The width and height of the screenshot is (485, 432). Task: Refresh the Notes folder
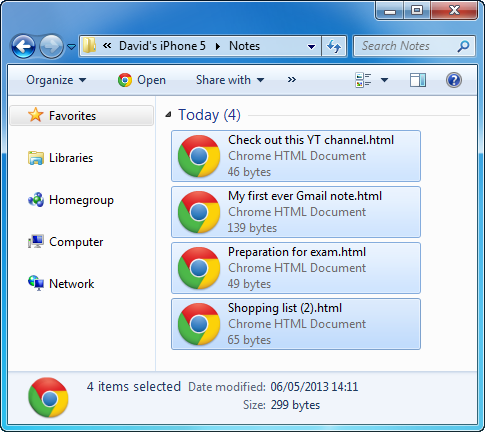click(x=334, y=46)
